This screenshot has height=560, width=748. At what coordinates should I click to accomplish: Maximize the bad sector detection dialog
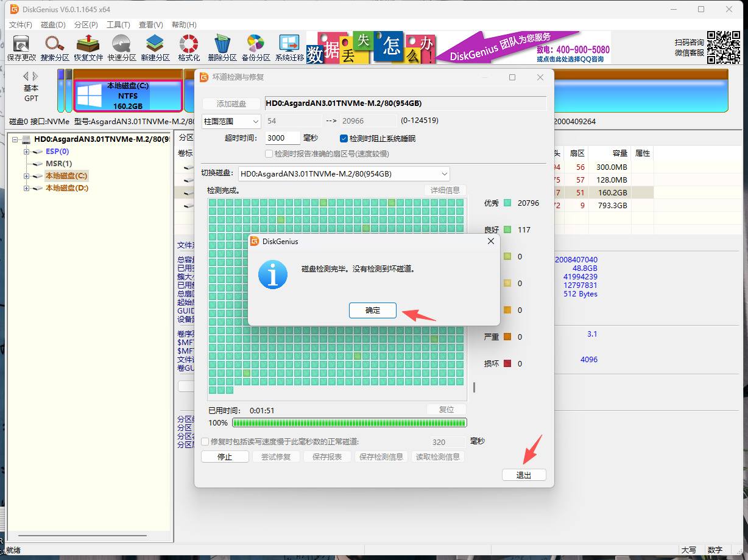[512, 77]
